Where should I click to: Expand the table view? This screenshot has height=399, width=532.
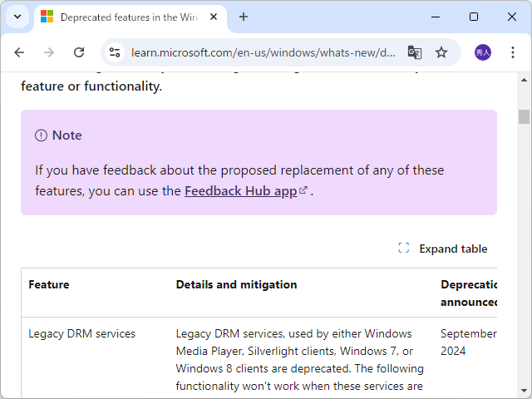pyautogui.click(x=452, y=249)
